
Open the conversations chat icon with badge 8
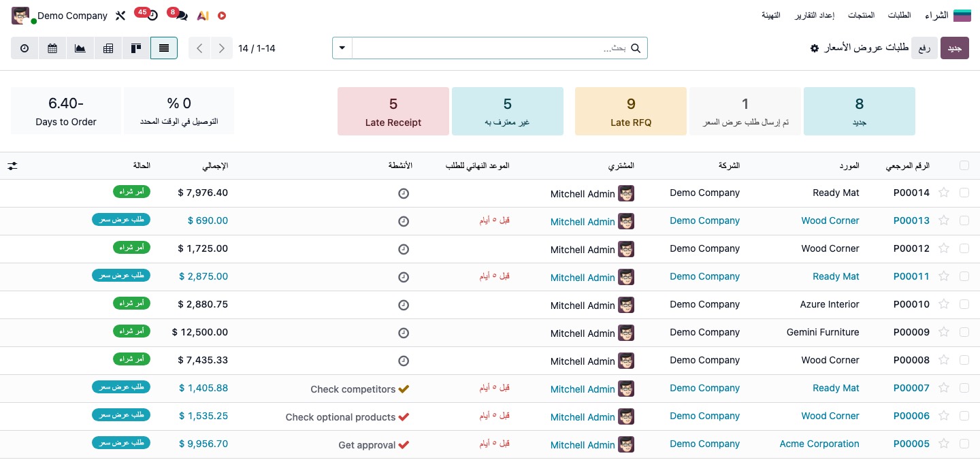[182, 15]
